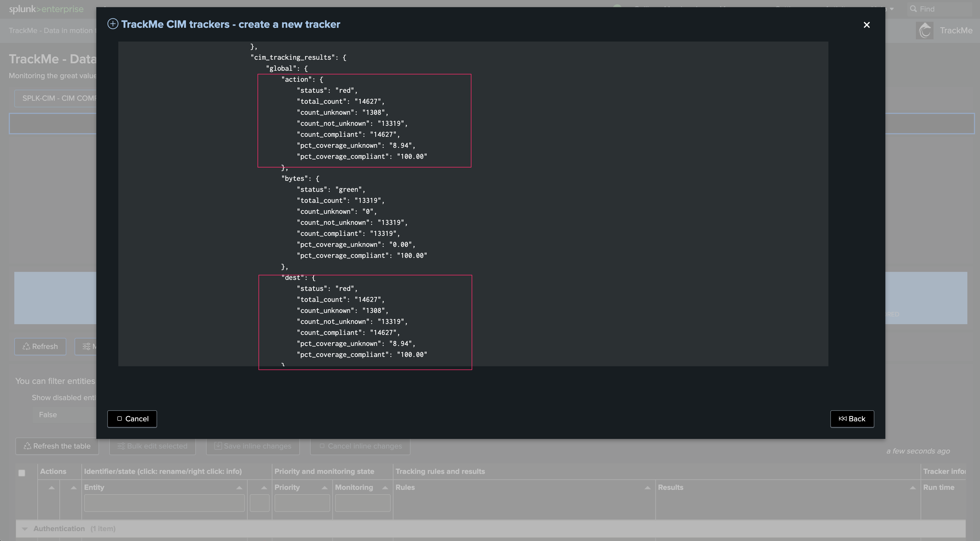
Task: Click Cancel inline changes button
Action: tap(360, 446)
